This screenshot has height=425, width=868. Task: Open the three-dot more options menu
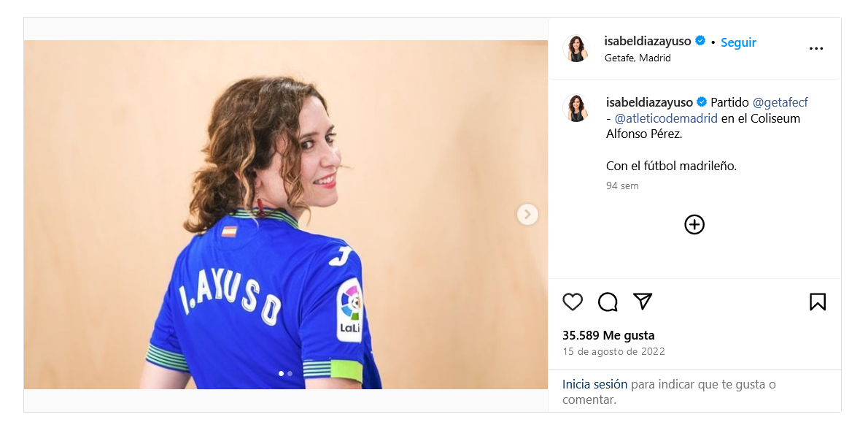click(x=816, y=49)
